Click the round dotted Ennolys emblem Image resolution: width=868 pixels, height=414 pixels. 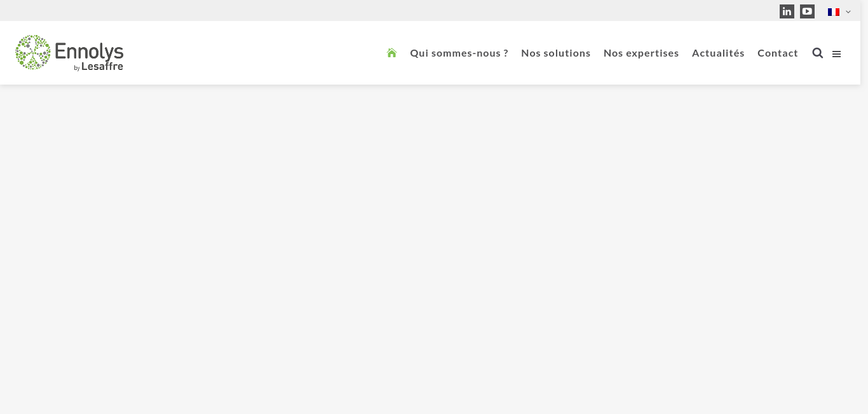coord(33,52)
